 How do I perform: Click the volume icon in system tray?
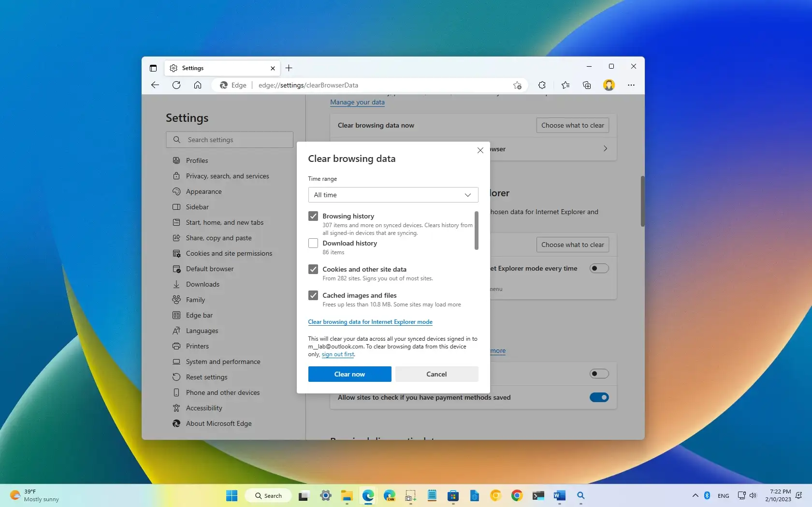(x=753, y=495)
